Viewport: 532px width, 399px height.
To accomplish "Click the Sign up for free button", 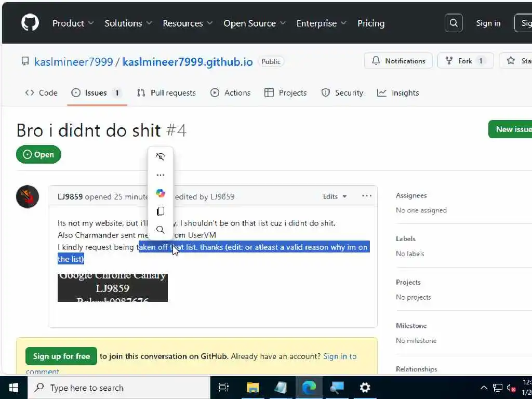I will (61, 356).
